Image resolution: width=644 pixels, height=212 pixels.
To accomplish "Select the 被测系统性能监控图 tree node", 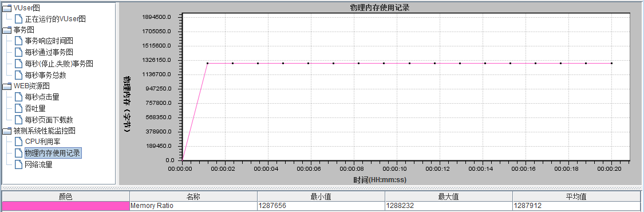I will pos(44,131).
